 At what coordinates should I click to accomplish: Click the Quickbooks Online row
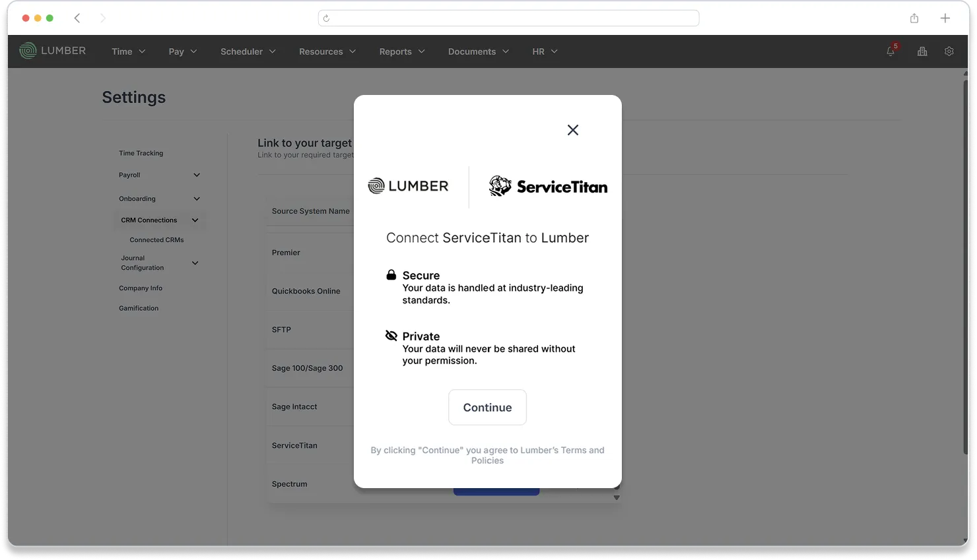pos(310,291)
